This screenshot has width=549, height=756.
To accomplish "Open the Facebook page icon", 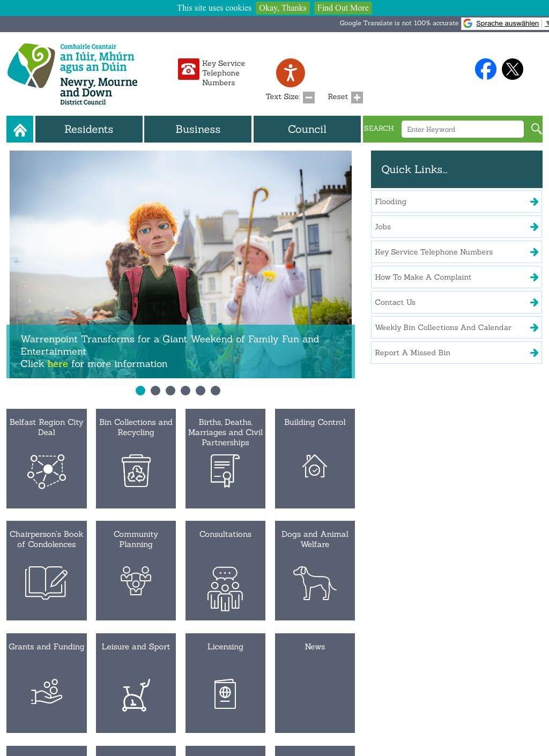I will (x=485, y=69).
